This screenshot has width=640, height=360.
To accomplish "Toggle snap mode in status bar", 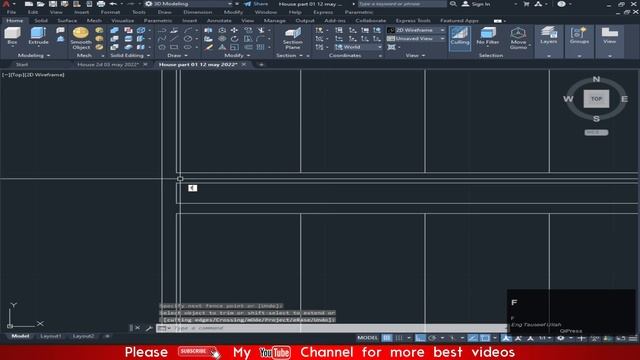I will tap(399, 338).
